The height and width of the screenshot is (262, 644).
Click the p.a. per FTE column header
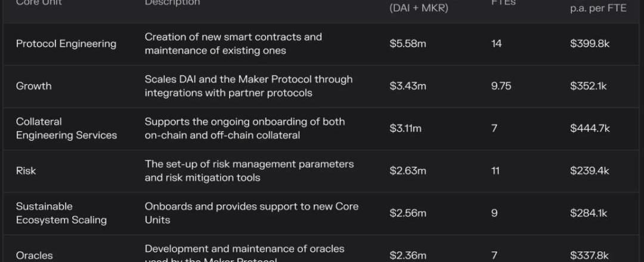[598, 8]
